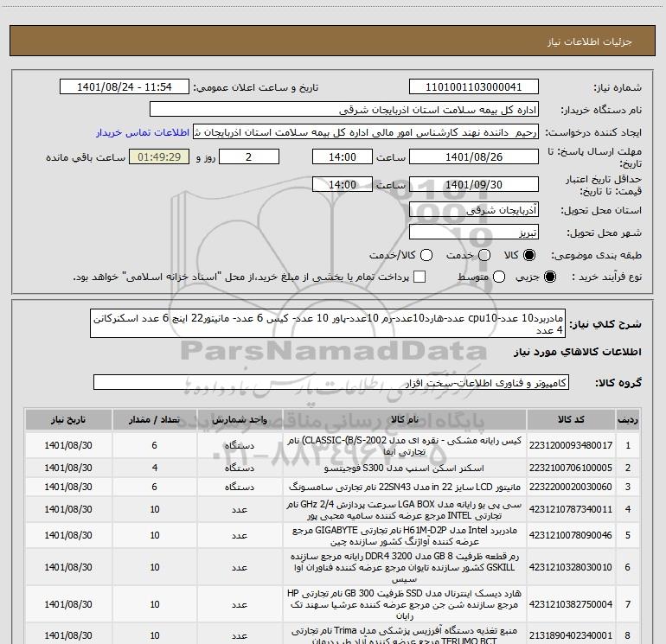The image size is (666, 644).
Task: Click the province field آذربایجان شرقی
Action: [474, 210]
